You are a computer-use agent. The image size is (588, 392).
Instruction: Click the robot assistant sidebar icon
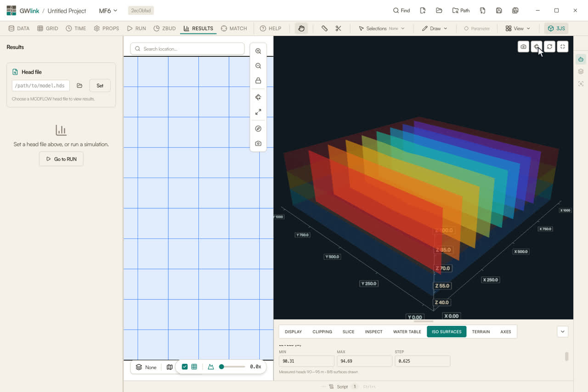[581, 59]
